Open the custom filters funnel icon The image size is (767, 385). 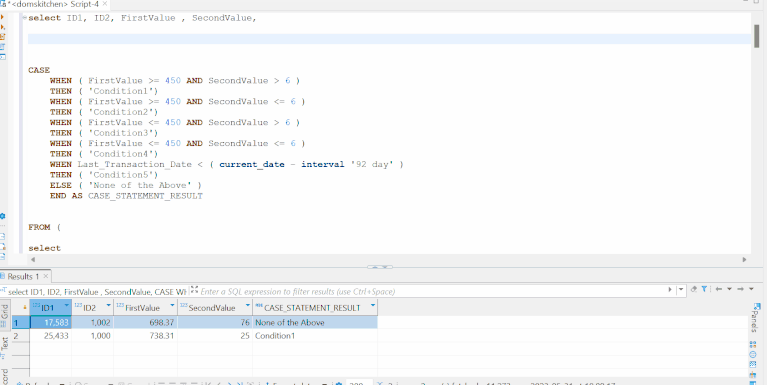click(704, 289)
